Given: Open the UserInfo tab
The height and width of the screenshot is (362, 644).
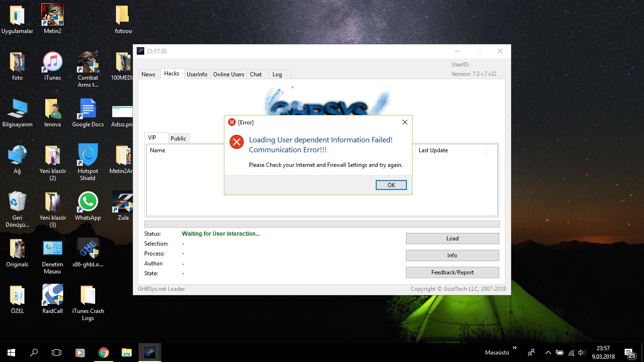Looking at the screenshot, I should click(x=197, y=74).
